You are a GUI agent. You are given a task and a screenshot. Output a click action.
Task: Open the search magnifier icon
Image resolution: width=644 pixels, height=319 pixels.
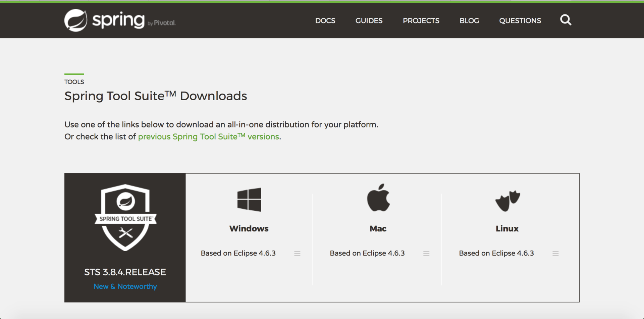click(566, 20)
